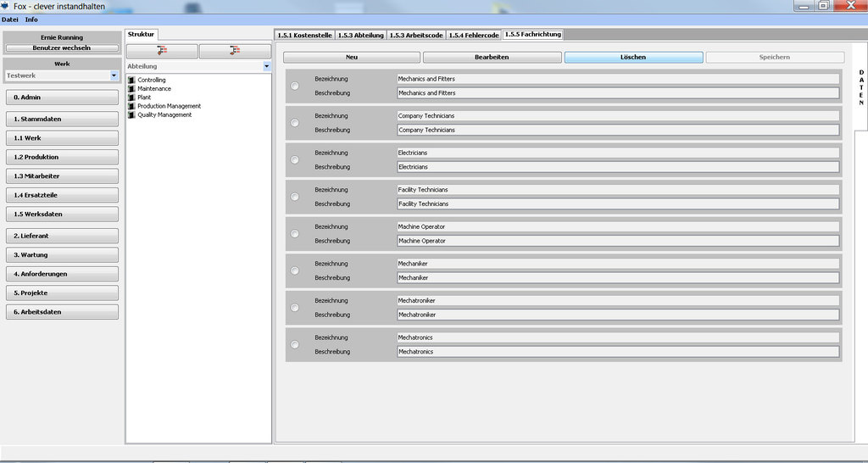Click the Controlling department icon
This screenshot has width=868, height=463.
(131, 80)
